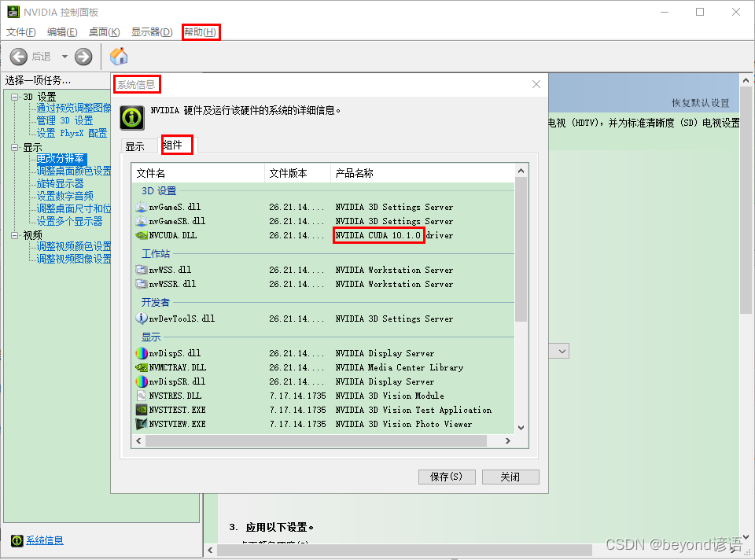The image size is (755, 560).
Task: Click the NVIDIA 3D Vision Photo Viewer text
Action: pos(404,424)
